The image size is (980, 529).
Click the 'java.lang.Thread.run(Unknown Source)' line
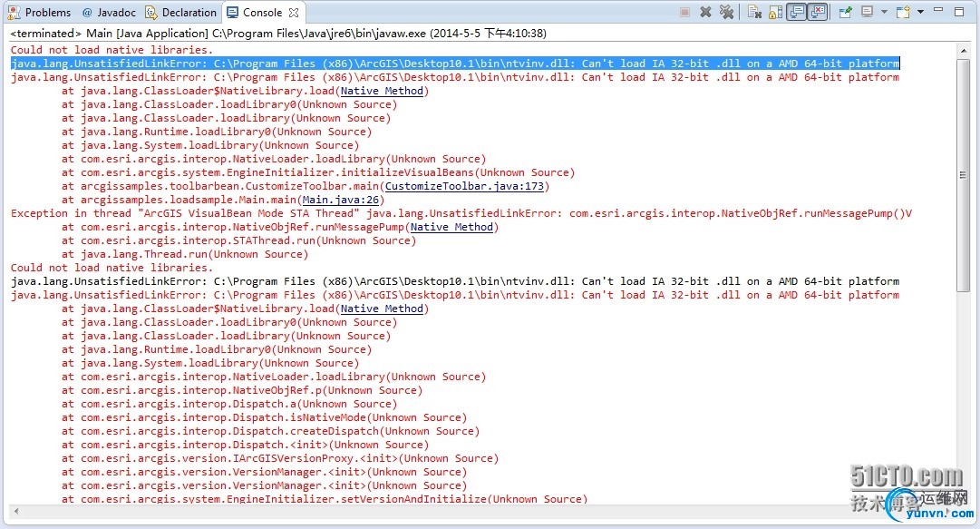185,254
